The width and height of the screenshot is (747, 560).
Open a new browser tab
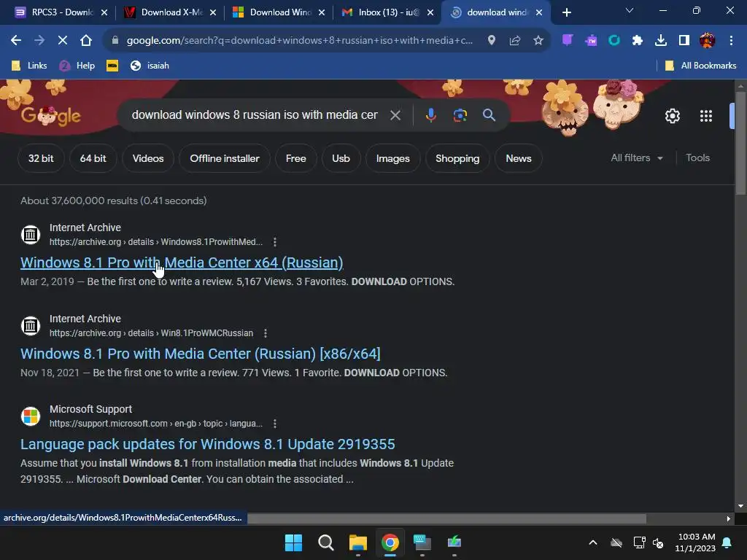(x=566, y=12)
